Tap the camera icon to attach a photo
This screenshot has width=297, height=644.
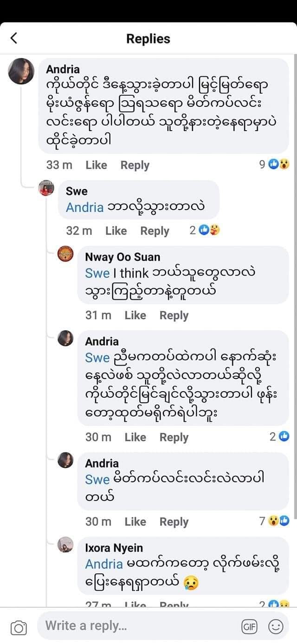[18, 626]
